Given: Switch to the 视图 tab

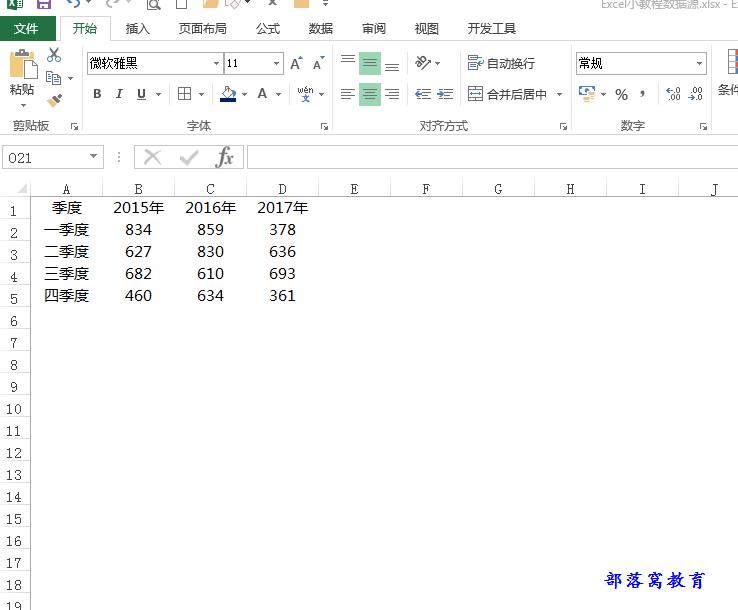Looking at the screenshot, I should (x=426, y=29).
